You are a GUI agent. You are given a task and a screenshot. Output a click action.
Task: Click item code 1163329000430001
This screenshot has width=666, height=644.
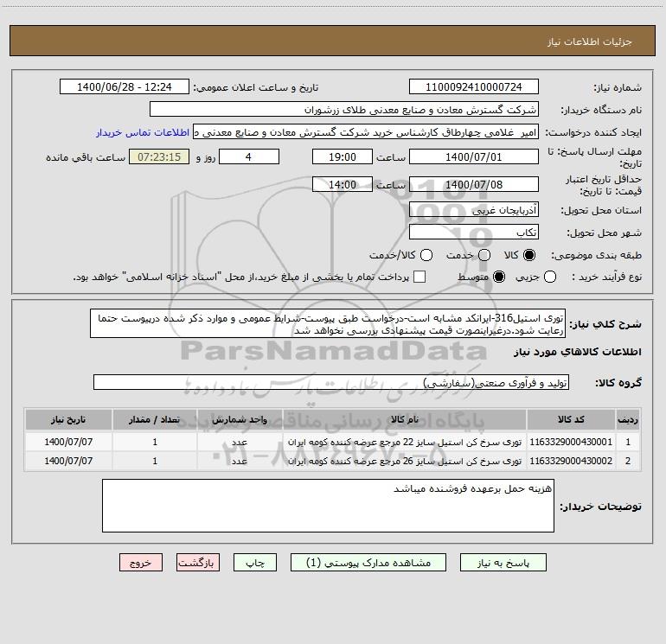tap(571, 442)
